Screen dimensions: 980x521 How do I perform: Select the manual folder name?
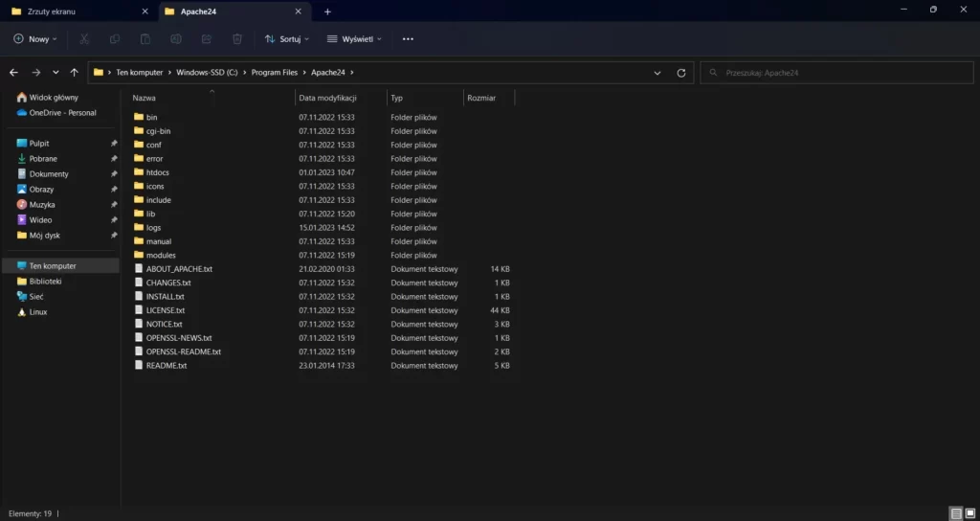click(159, 241)
